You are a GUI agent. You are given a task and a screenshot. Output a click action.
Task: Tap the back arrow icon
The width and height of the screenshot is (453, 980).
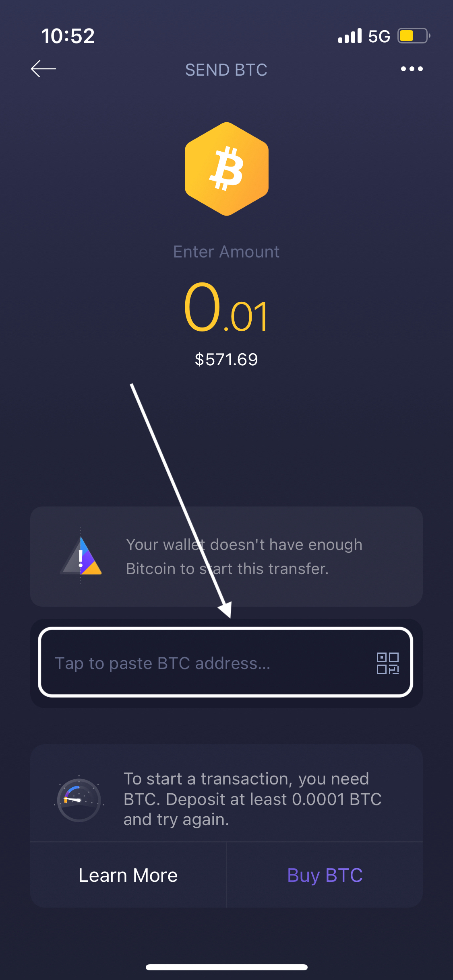point(43,69)
